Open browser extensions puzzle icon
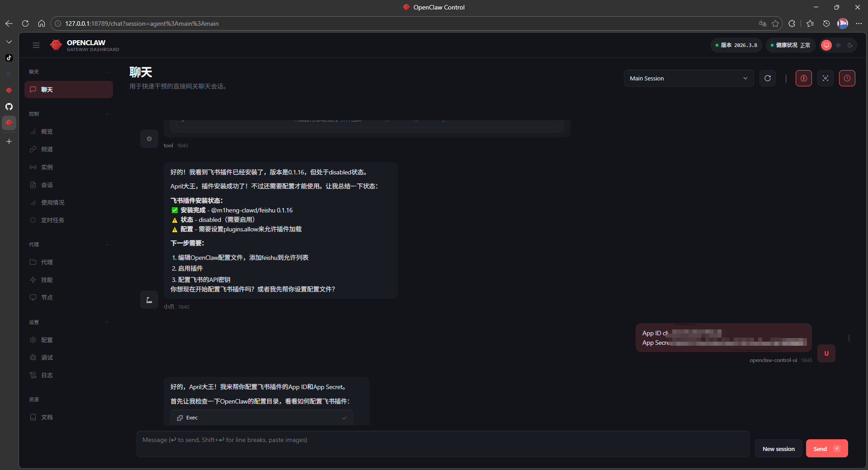The width and height of the screenshot is (868, 470). pos(792,23)
